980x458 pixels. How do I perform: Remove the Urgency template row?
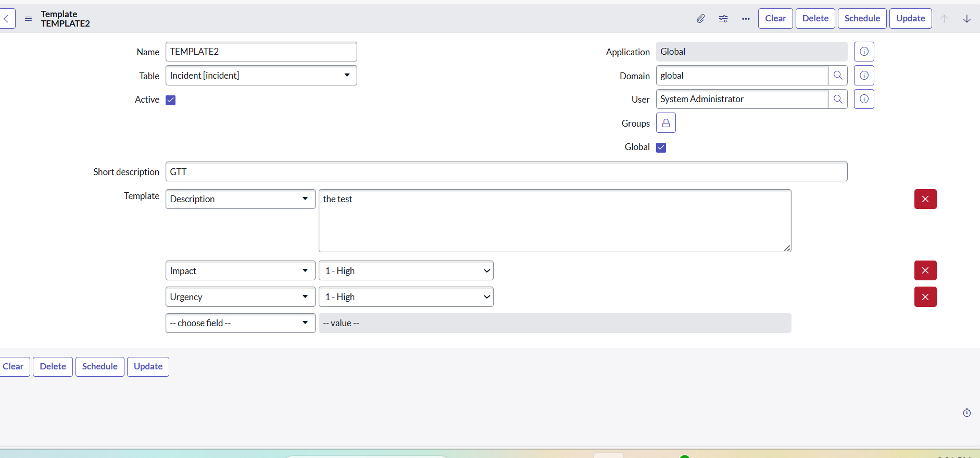pyautogui.click(x=925, y=297)
